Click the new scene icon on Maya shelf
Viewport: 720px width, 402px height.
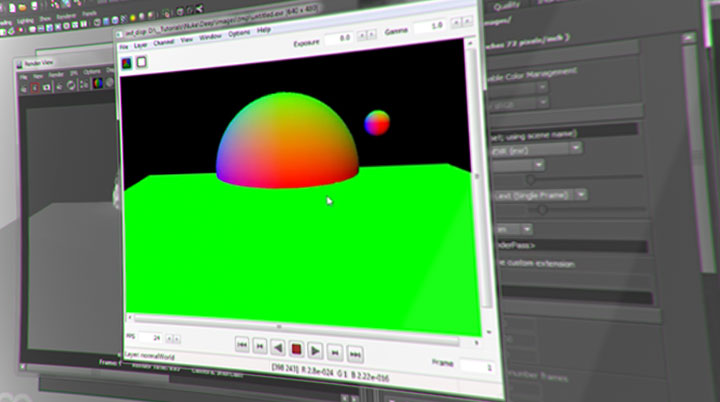[x=12, y=8]
